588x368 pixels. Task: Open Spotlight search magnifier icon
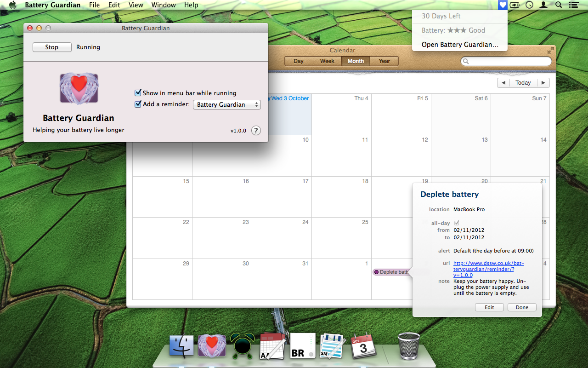[559, 5]
